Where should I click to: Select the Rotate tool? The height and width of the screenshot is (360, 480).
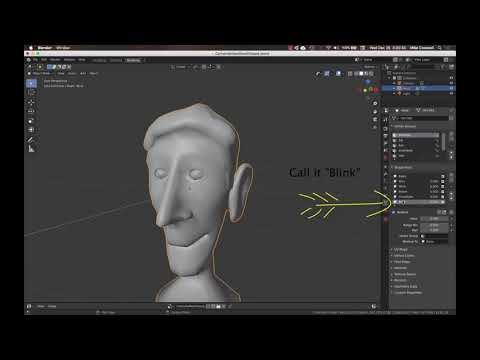31,111
